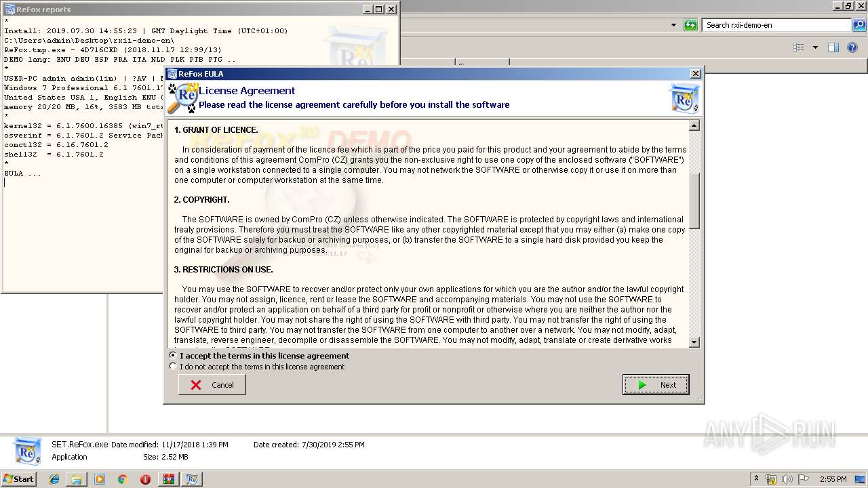
Task: Click the SET.ReFox.exe file name text
Action: [x=79, y=445]
